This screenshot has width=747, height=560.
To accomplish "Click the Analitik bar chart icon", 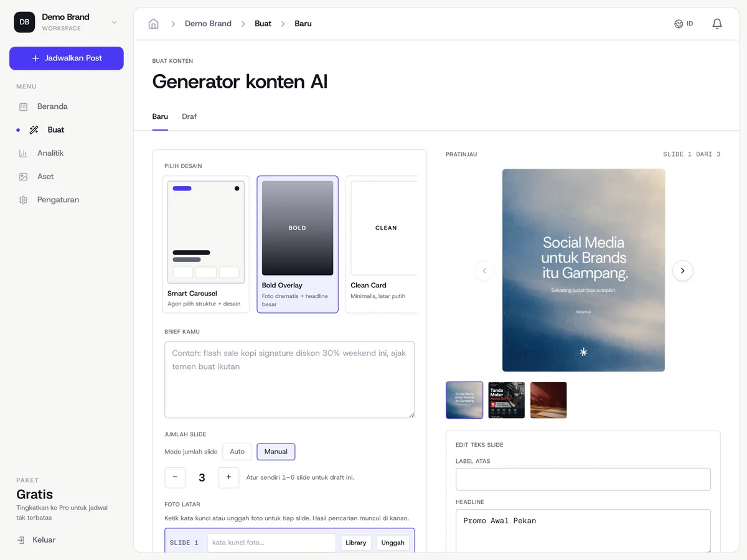I will click(23, 153).
